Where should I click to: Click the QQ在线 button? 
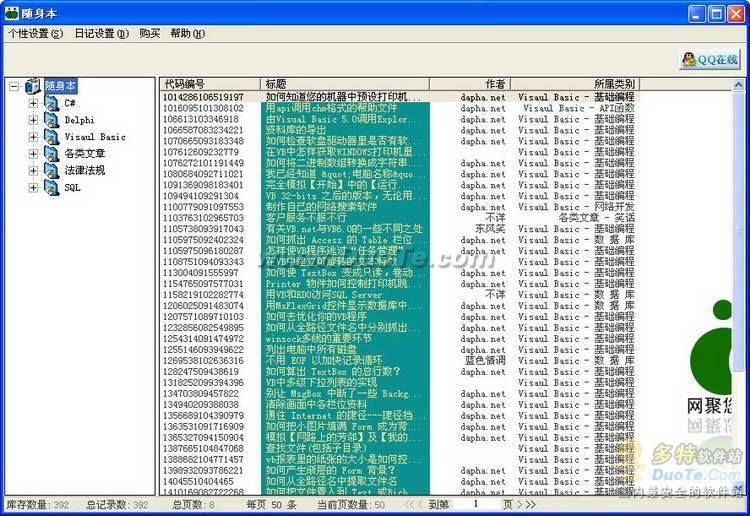tap(710, 60)
